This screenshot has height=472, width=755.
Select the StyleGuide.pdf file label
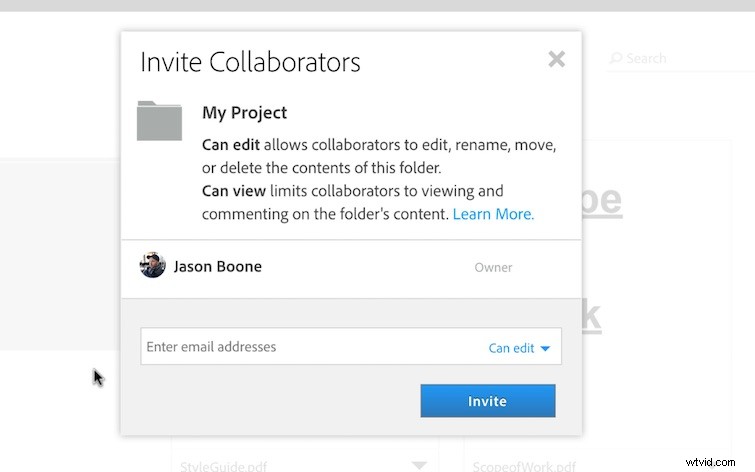point(223,466)
